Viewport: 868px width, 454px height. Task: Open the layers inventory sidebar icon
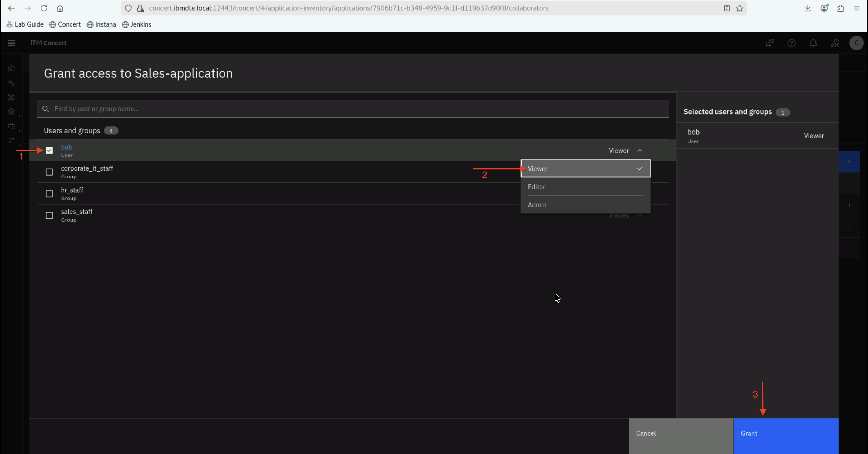(11, 112)
